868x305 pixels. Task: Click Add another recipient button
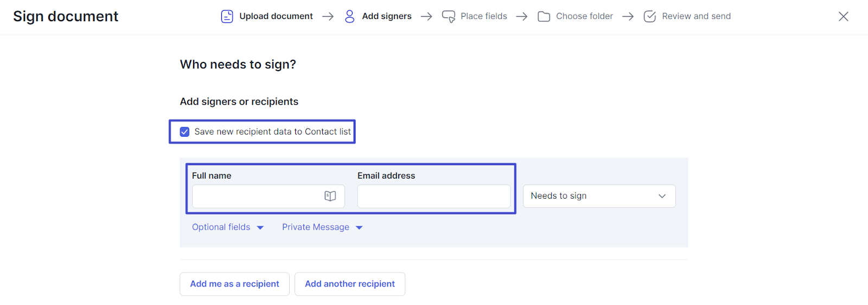click(349, 284)
